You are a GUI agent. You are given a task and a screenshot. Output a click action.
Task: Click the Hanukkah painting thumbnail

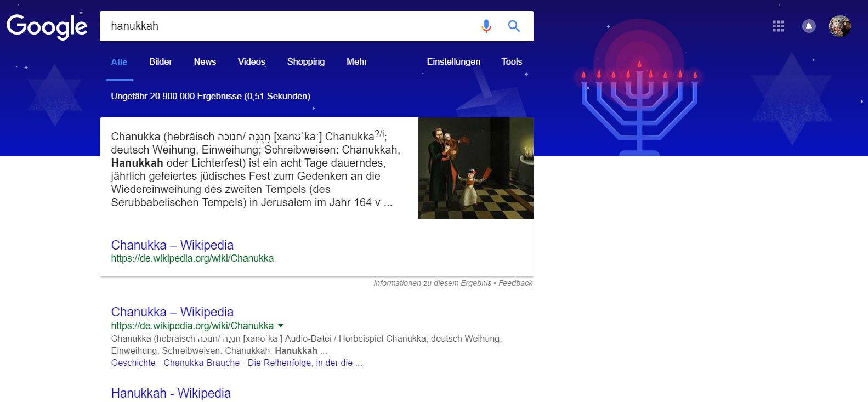click(x=475, y=168)
